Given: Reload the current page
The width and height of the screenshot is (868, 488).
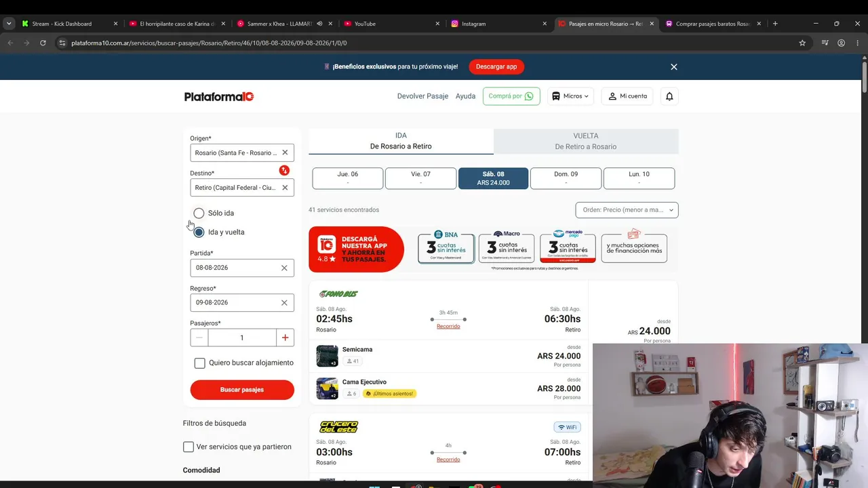Looking at the screenshot, I should click(43, 43).
